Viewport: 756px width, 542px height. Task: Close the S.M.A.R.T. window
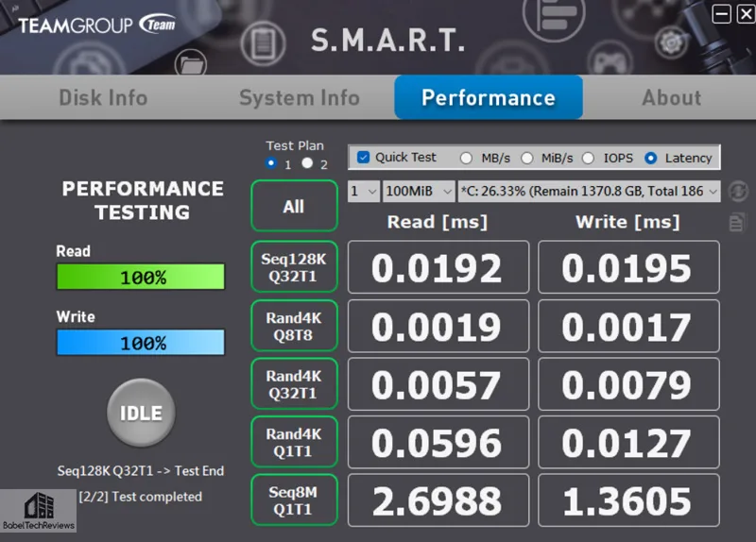pos(746,14)
